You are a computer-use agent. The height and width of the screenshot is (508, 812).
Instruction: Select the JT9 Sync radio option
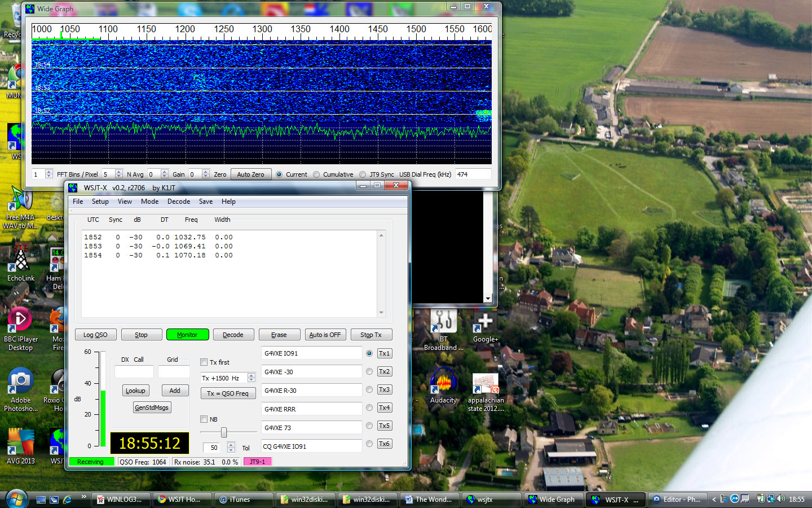pos(363,174)
